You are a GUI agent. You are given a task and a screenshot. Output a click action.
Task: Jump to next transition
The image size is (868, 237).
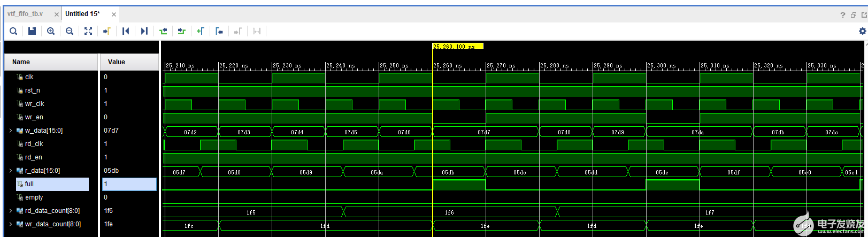tap(182, 31)
